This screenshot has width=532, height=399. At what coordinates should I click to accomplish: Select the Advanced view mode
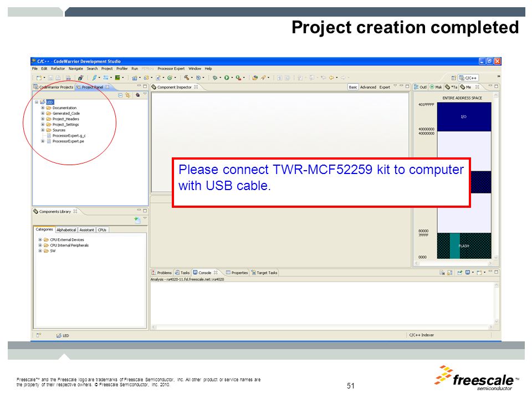368,87
